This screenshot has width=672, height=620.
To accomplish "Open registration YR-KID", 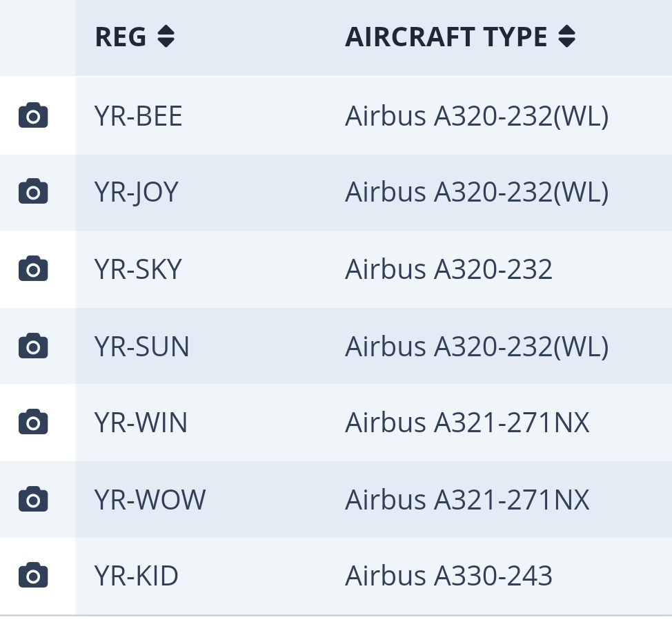I will [x=137, y=575].
